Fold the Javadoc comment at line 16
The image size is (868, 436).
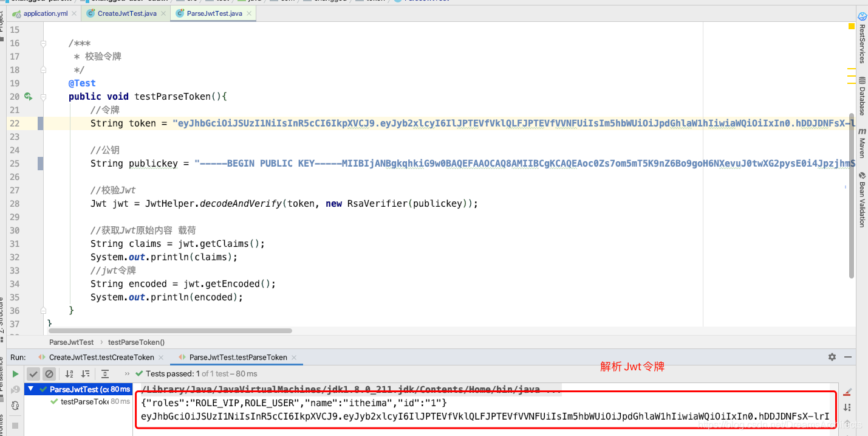pyautogui.click(x=43, y=43)
